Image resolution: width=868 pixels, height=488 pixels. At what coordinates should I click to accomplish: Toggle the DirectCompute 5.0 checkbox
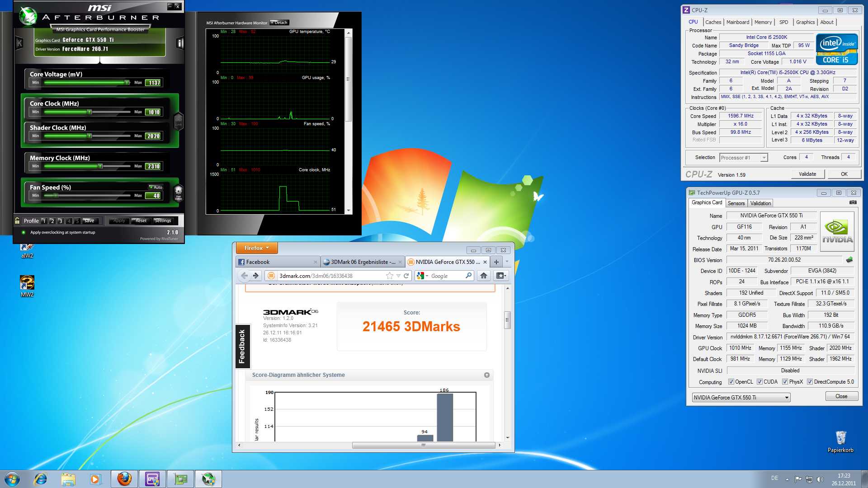coord(810,382)
